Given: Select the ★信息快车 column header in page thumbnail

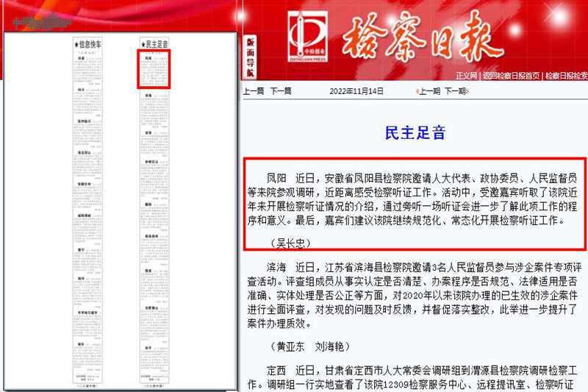Looking at the screenshot, I should pos(87,44).
